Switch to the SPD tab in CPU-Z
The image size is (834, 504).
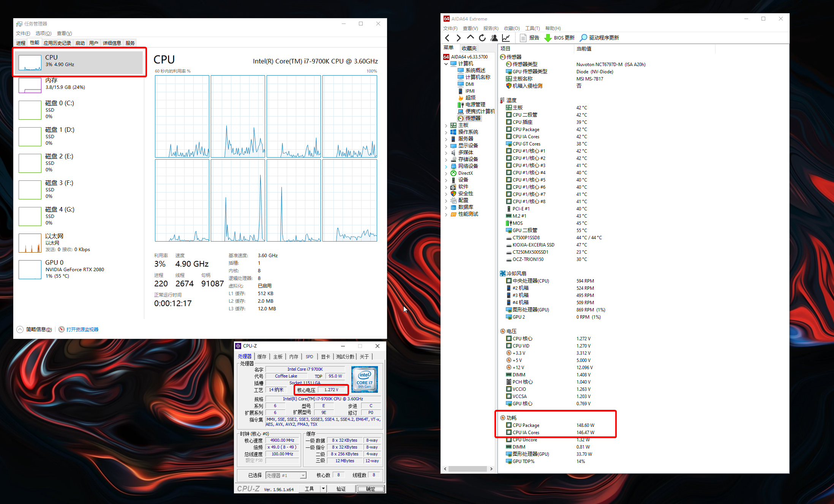pos(309,356)
